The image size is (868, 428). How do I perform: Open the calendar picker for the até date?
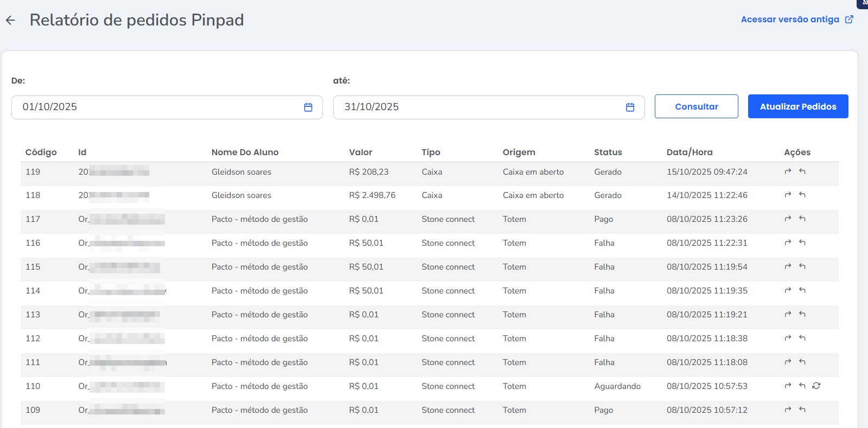coord(630,107)
